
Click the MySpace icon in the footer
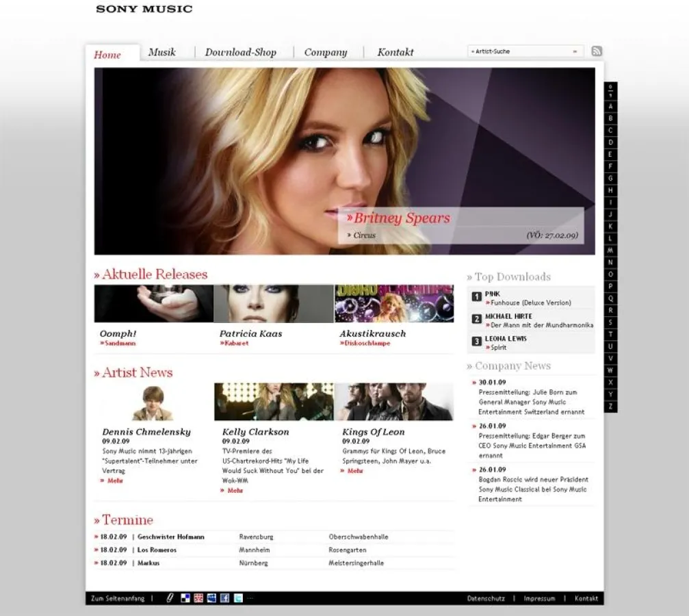(211, 598)
